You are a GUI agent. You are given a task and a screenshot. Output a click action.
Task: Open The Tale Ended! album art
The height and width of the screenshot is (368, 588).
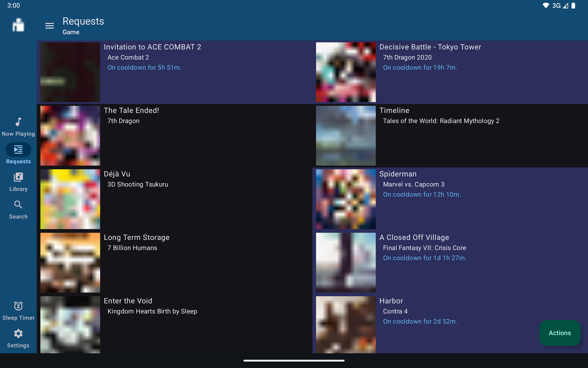click(x=70, y=135)
